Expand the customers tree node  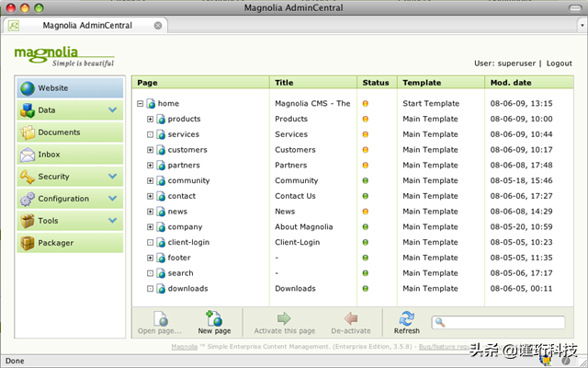click(x=150, y=150)
